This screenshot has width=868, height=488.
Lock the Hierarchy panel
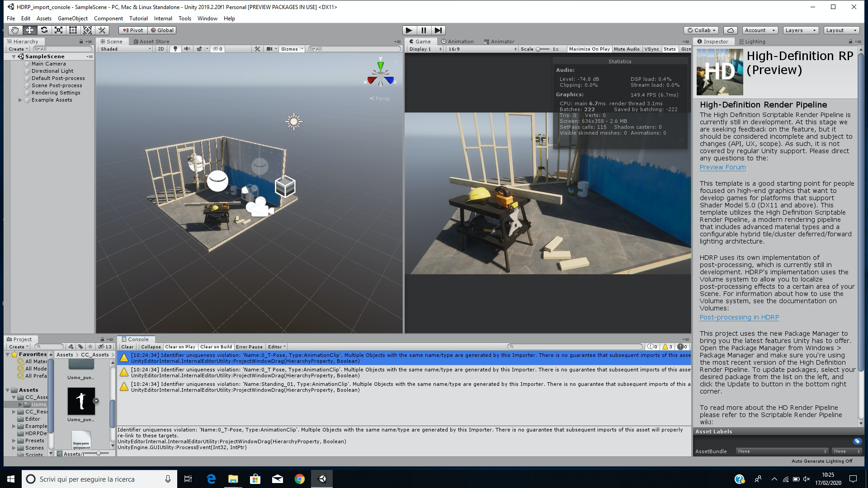coord(81,42)
